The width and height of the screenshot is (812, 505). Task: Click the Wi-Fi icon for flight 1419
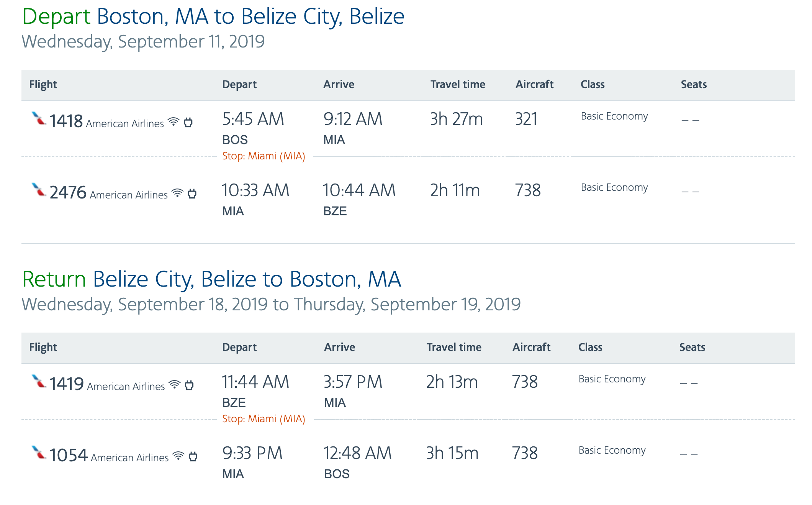click(x=175, y=384)
